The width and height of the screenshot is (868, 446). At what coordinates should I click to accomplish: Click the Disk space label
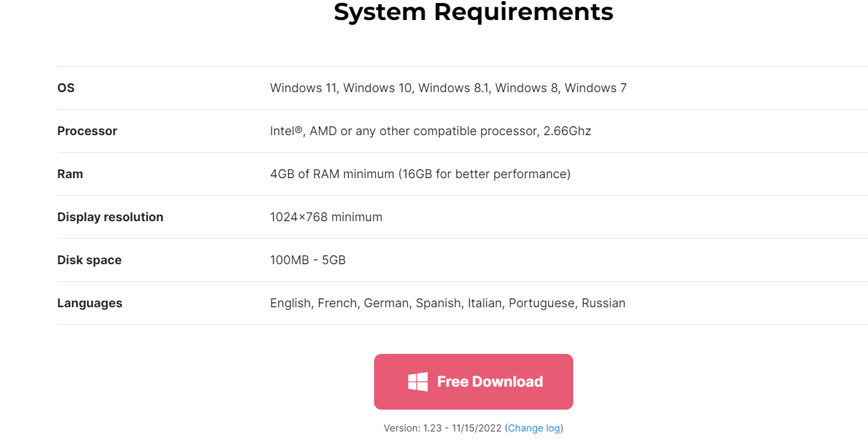(90, 260)
